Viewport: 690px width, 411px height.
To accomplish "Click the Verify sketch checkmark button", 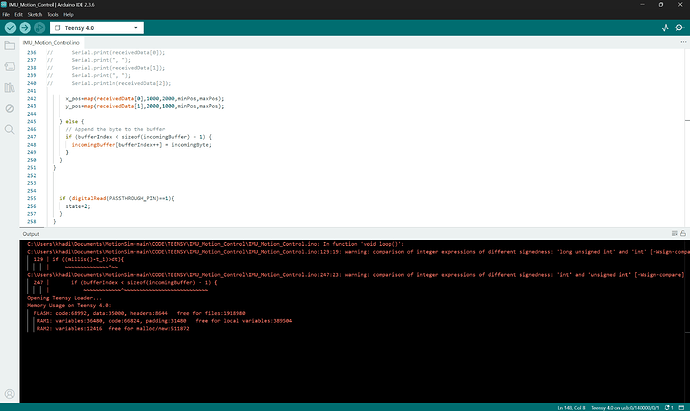I will click(11, 28).
